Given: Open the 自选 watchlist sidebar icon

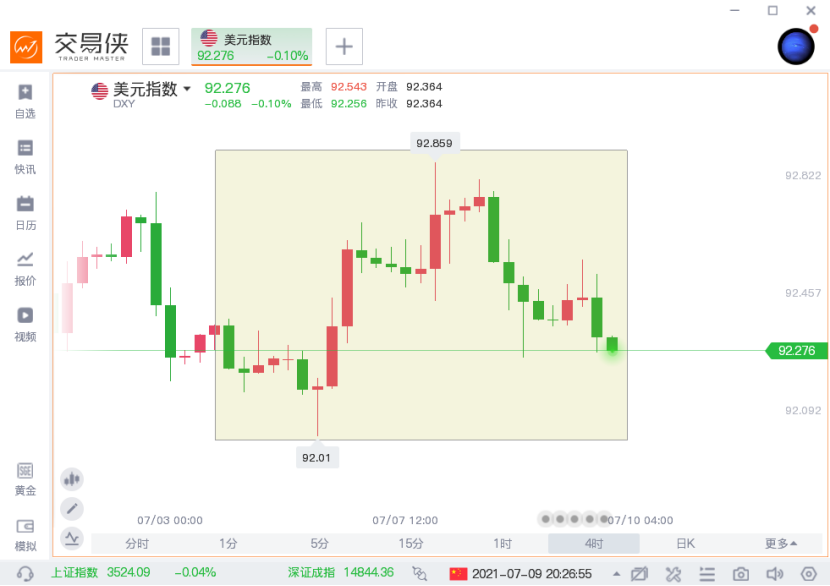Looking at the screenshot, I should click(x=25, y=101).
